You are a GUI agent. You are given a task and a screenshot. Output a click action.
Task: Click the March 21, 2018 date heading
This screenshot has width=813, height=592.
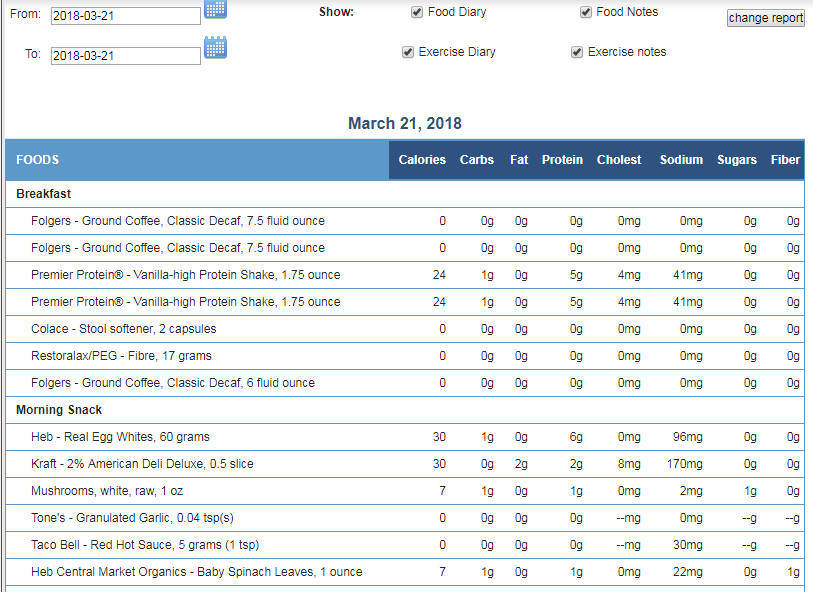(x=405, y=123)
